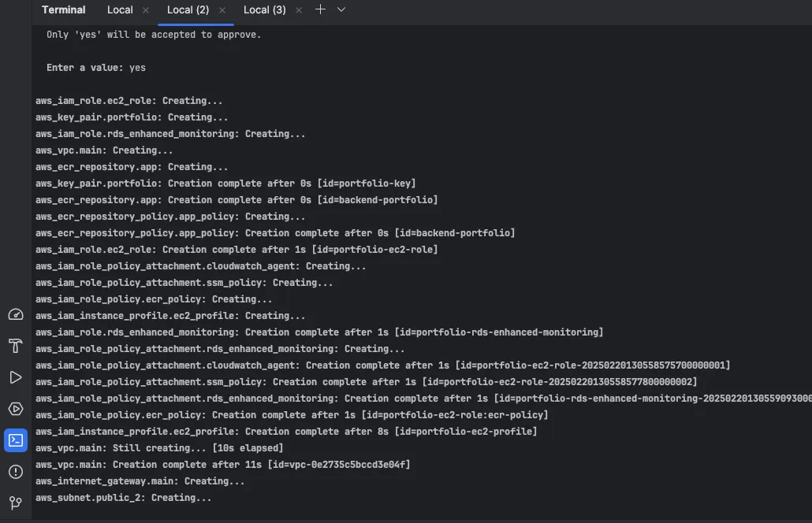Screen dimensions: 812x523
Task: Open the Problems tool window
Action: click(16, 472)
